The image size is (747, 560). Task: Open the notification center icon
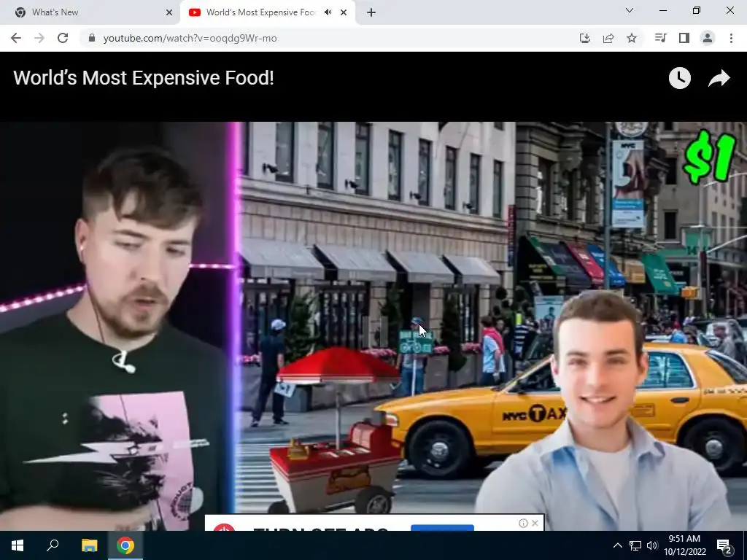tap(724, 545)
